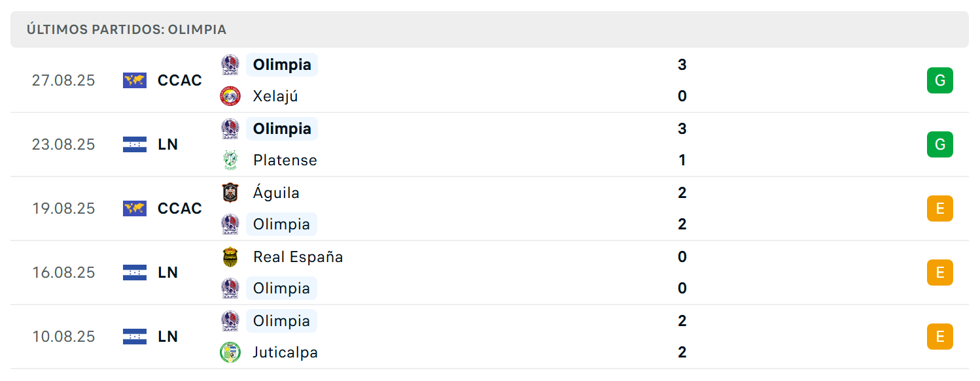Click the Honduras flag icon for 10.08.25
The width and height of the screenshot is (980, 381).
pos(135,337)
